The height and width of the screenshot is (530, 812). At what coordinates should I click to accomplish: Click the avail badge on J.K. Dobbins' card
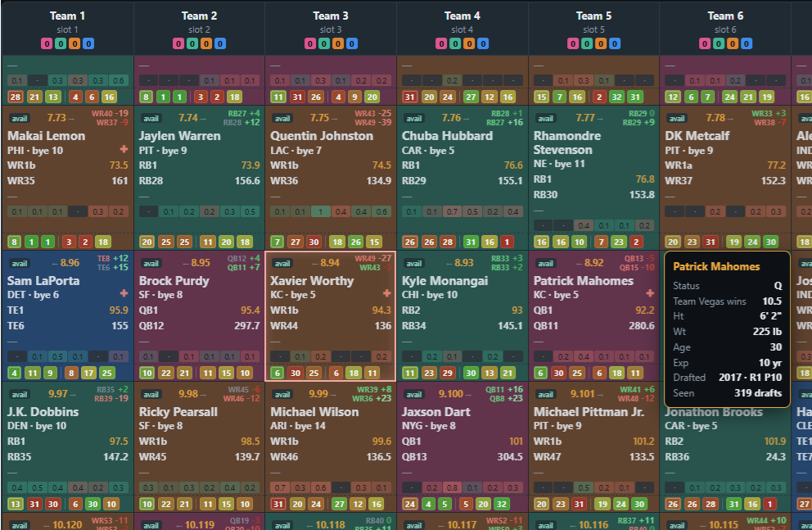[20, 395]
